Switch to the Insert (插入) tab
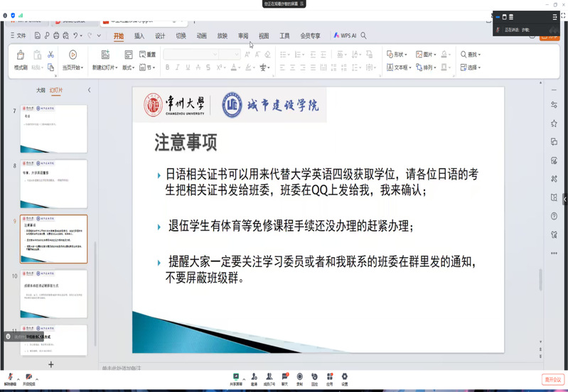 (139, 36)
